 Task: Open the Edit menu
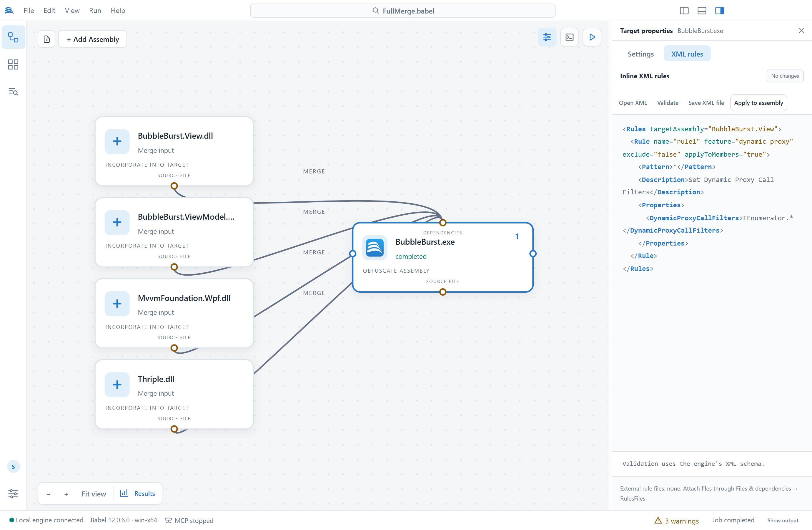pos(49,11)
